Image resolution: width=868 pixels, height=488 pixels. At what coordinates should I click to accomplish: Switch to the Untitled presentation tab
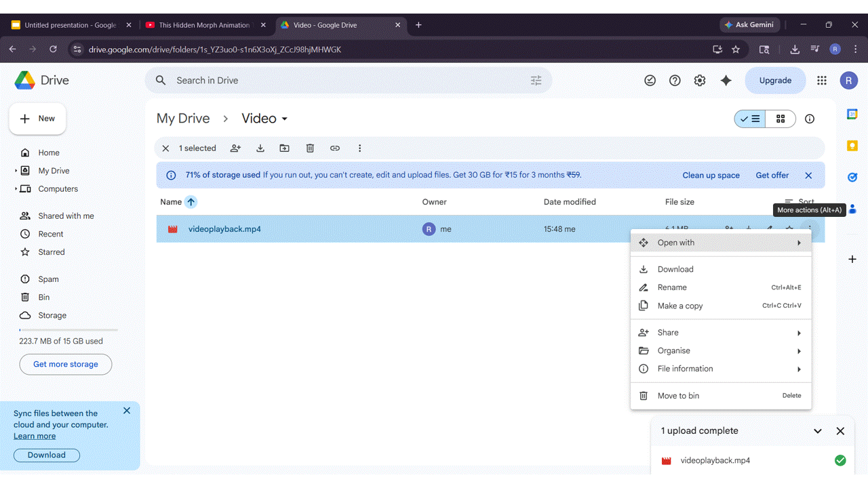point(68,24)
